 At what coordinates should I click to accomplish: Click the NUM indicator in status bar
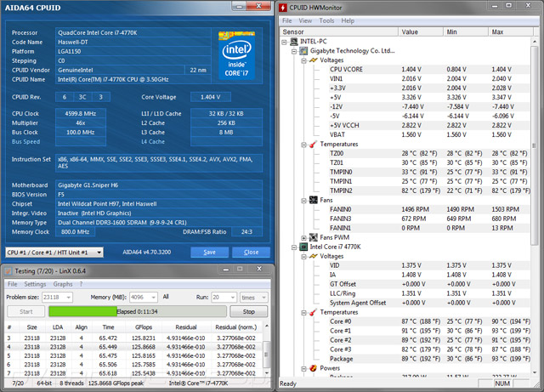pos(502,383)
